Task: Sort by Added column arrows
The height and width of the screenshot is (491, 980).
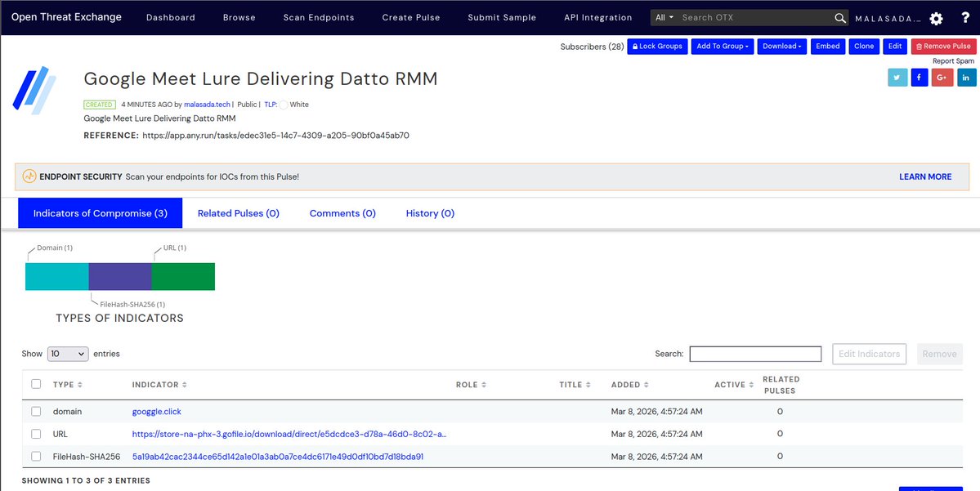Action: [x=647, y=385]
